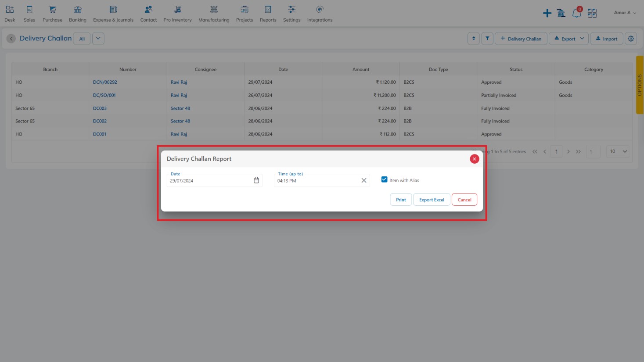The image size is (644, 362).
Task: Open the dashboard grid icon in header
Action: click(592, 13)
